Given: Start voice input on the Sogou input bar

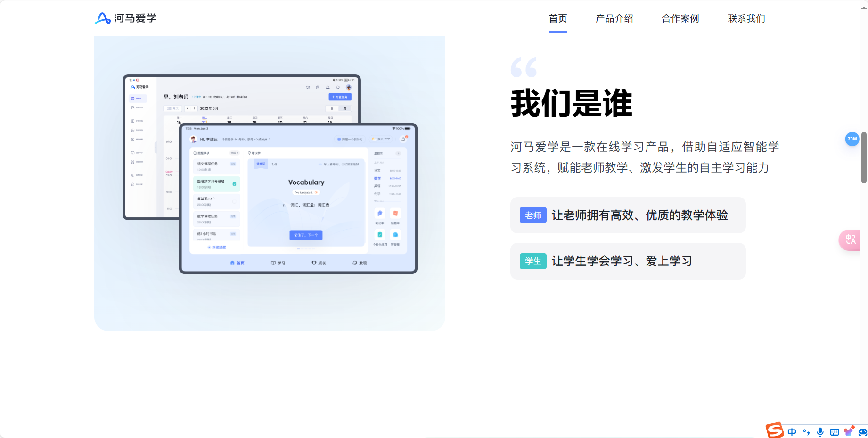Looking at the screenshot, I should pos(820,432).
